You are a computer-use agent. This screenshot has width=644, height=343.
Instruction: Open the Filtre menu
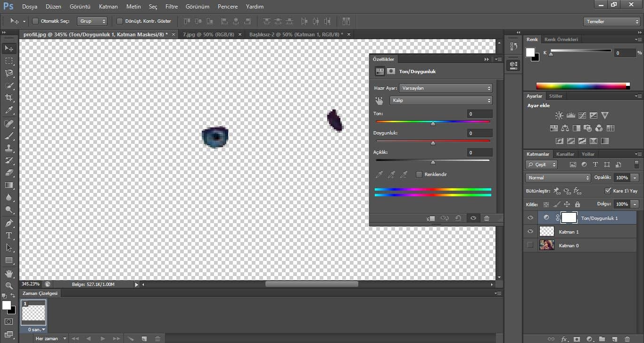pos(172,7)
